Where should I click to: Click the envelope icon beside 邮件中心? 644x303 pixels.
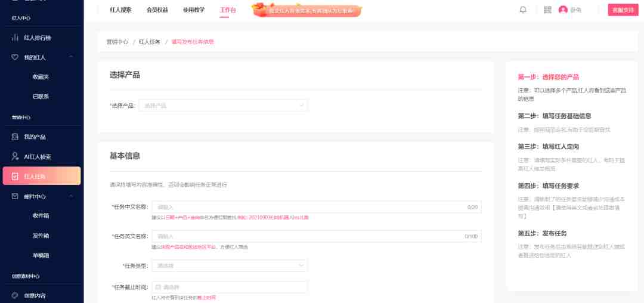[15, 196]
